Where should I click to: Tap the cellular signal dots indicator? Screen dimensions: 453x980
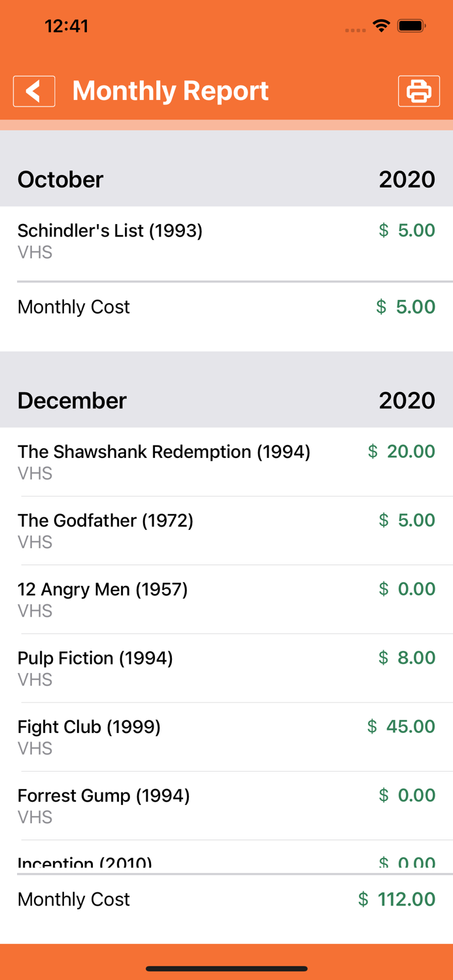coord(354,29)
